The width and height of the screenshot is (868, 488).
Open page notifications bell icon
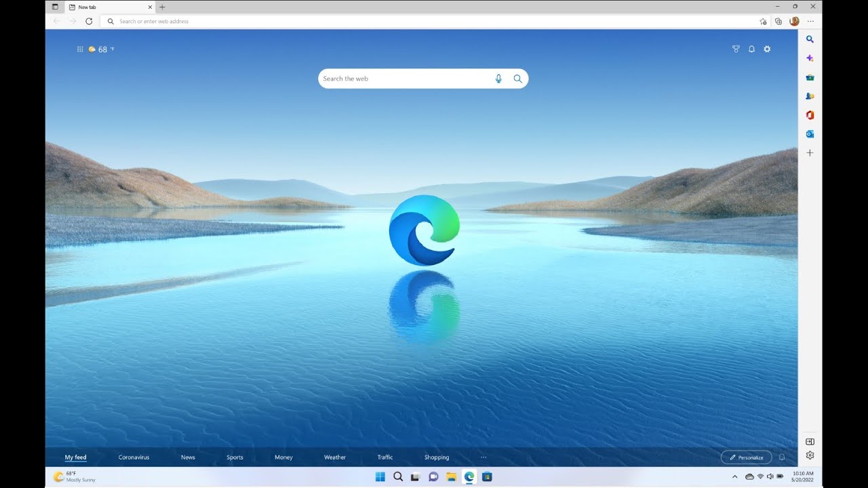[x=751, y=49]
